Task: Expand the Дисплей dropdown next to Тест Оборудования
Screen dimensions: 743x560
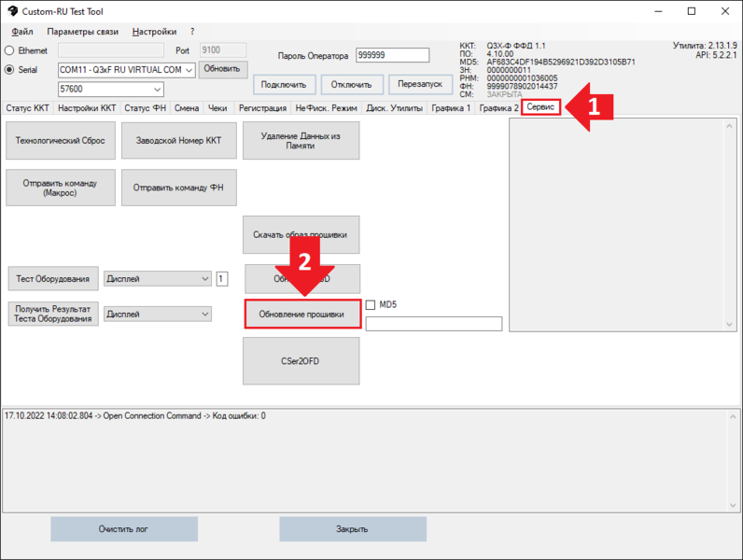Action: point(204,278)
